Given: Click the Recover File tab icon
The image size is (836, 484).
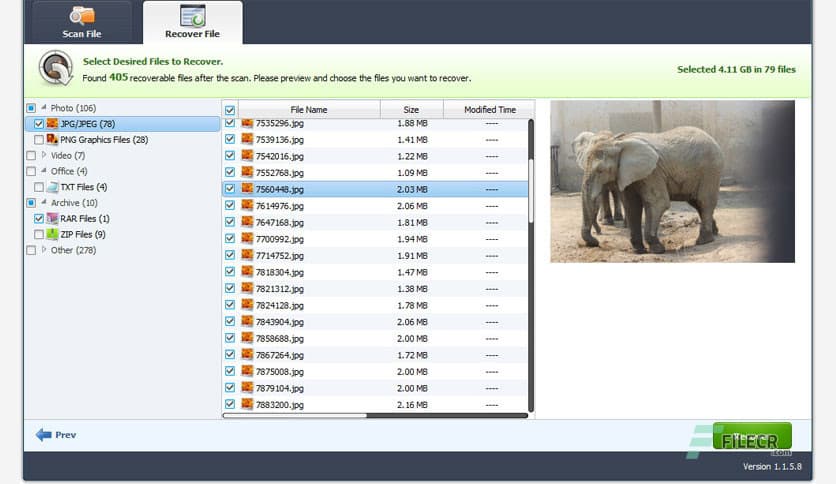Looking at the screenshot, I should (192, 15).
